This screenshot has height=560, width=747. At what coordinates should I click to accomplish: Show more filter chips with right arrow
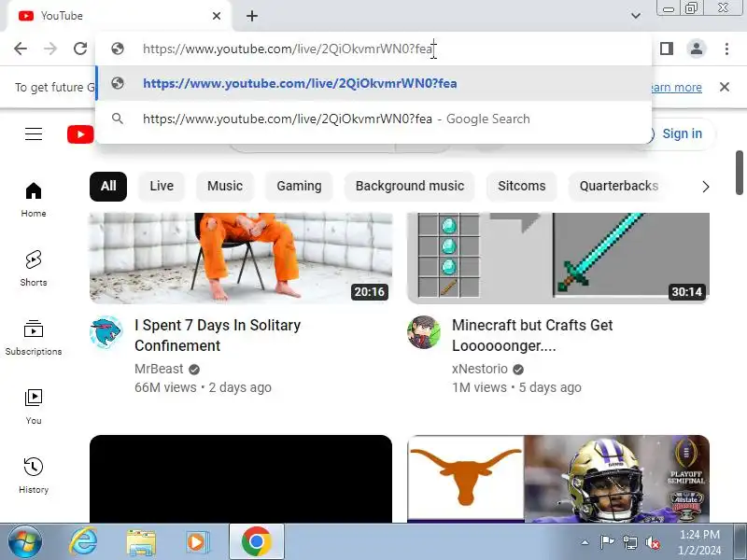tap(706, 187)
